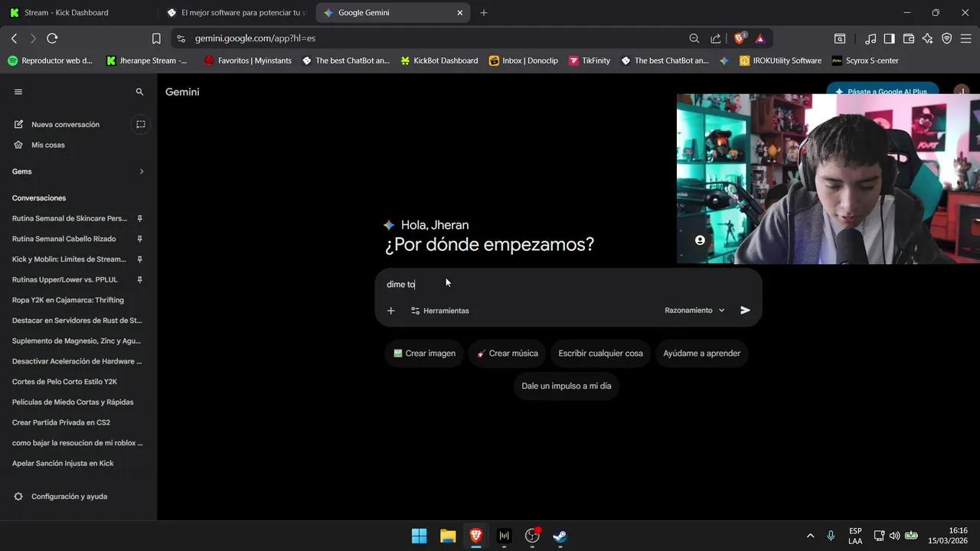Screen dimensions: 980x551
Task: Open Herramientas in the prompt bar
Action: pyautogui.click(x=440, y=311)
